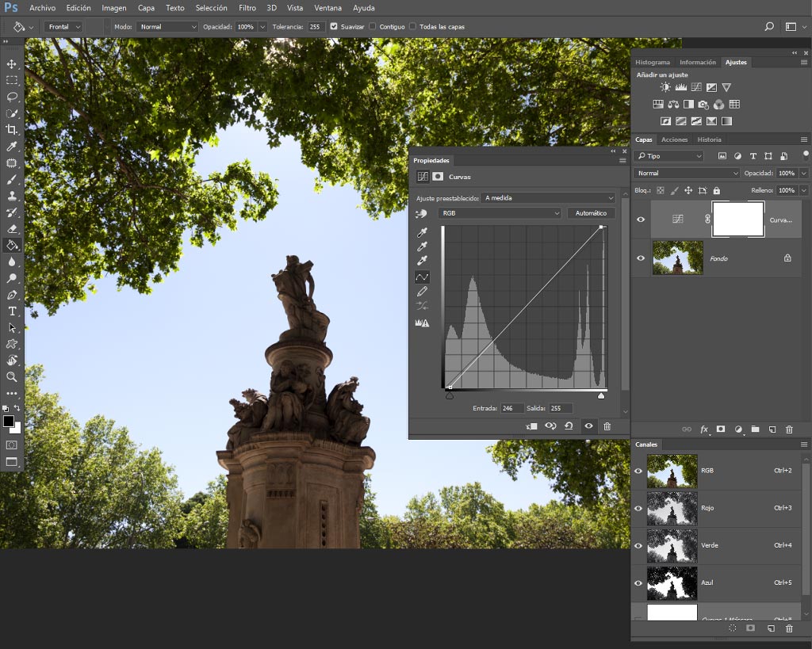Open the Opacidad dropdown in options bar
The width and height of the screenshot is (812, 649).
click(262, 26)
